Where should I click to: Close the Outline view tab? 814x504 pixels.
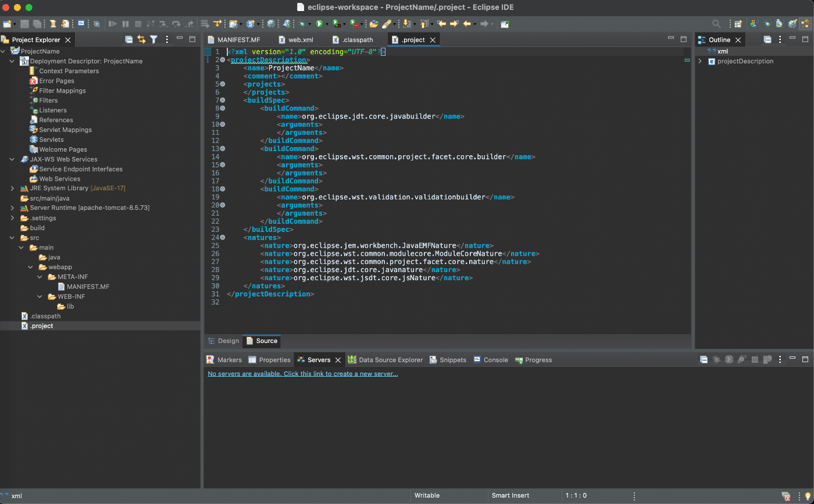click(x=738, y=40)
